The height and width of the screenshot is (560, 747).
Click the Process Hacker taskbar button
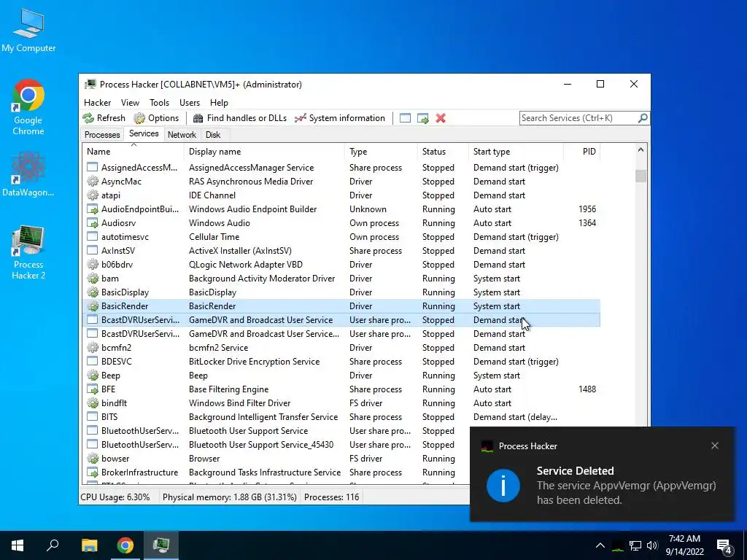pos(161,545)
